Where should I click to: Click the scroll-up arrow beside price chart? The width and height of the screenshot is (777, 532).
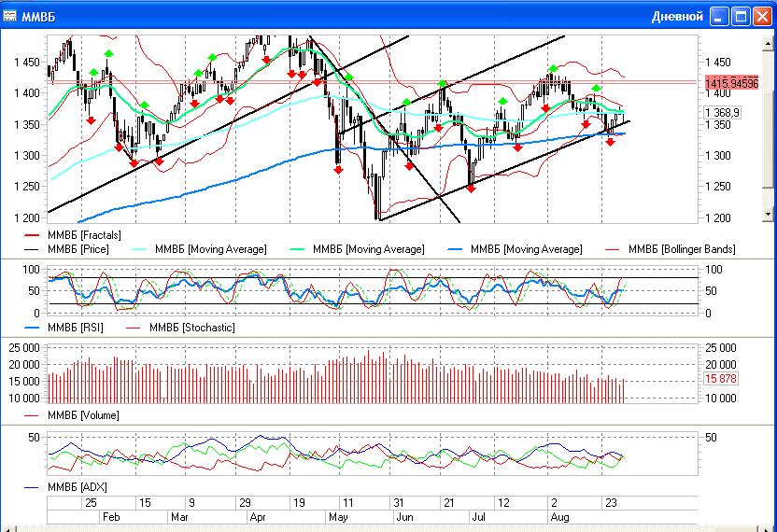(768, 44)
